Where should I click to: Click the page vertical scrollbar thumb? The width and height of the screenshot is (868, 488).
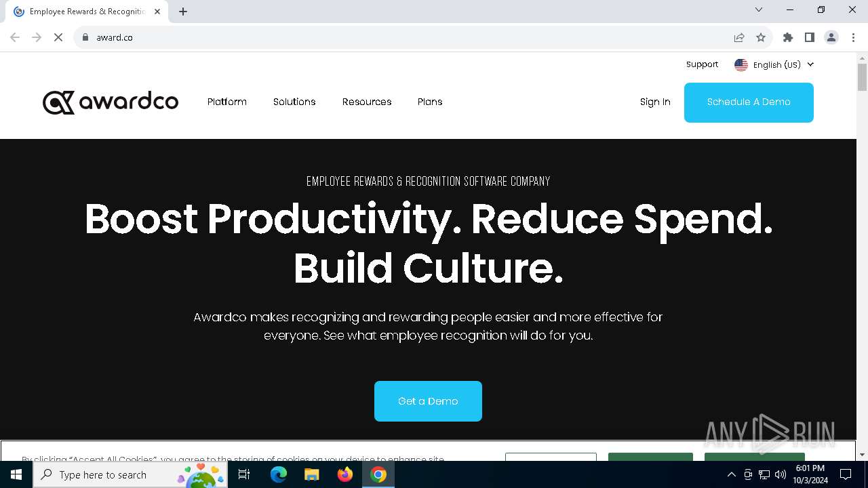pyautogui.click(x=862, y=77)
